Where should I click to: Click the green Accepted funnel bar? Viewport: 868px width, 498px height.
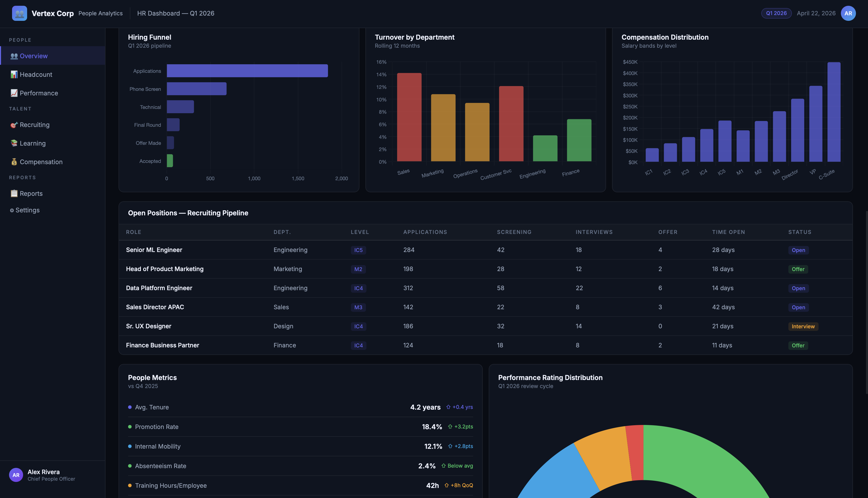point(170,161)
